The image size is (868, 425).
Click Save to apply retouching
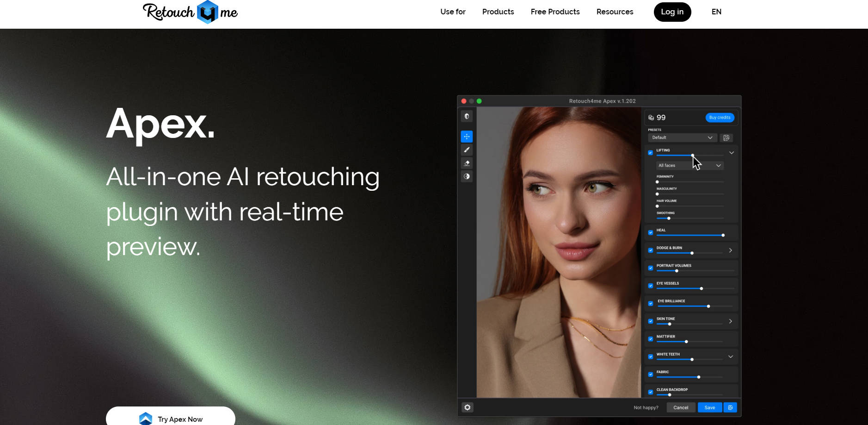(x=710, y=407)
